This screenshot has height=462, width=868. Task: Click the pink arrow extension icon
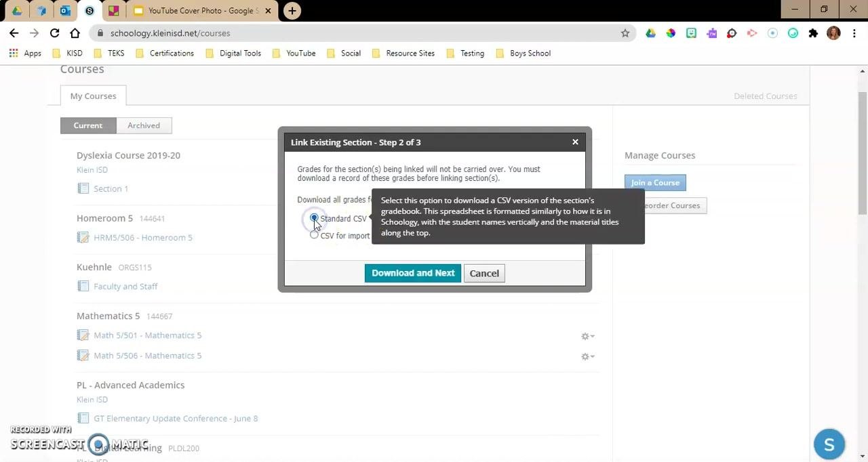tap(752, 33)
